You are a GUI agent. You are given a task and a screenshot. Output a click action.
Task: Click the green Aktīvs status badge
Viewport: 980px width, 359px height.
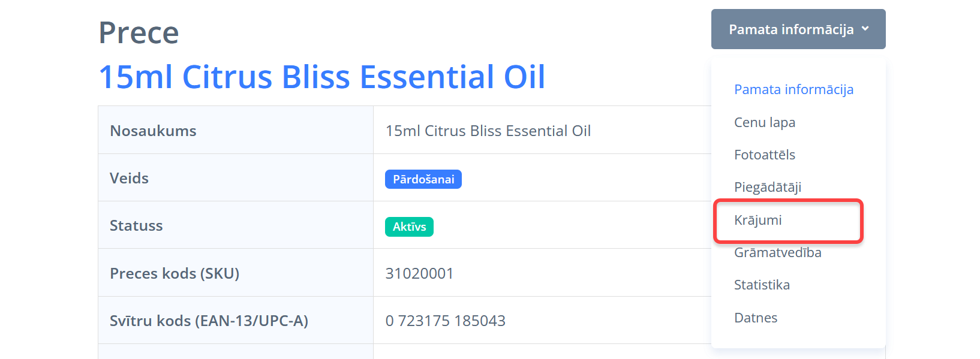(409, 227)
